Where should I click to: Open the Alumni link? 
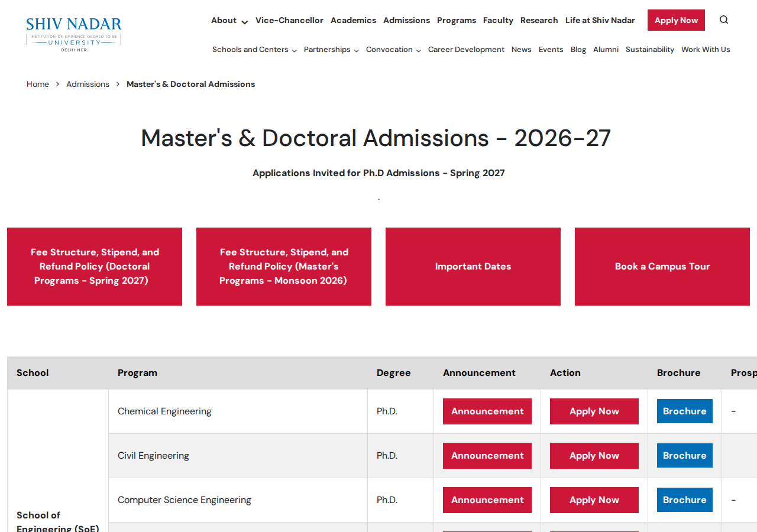606,50
